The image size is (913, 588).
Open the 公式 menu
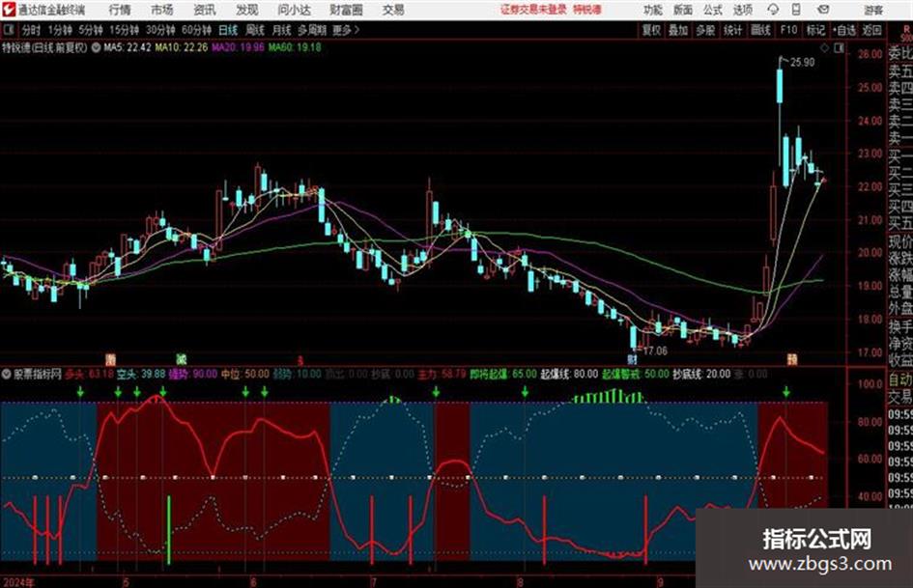pos(713,10)
